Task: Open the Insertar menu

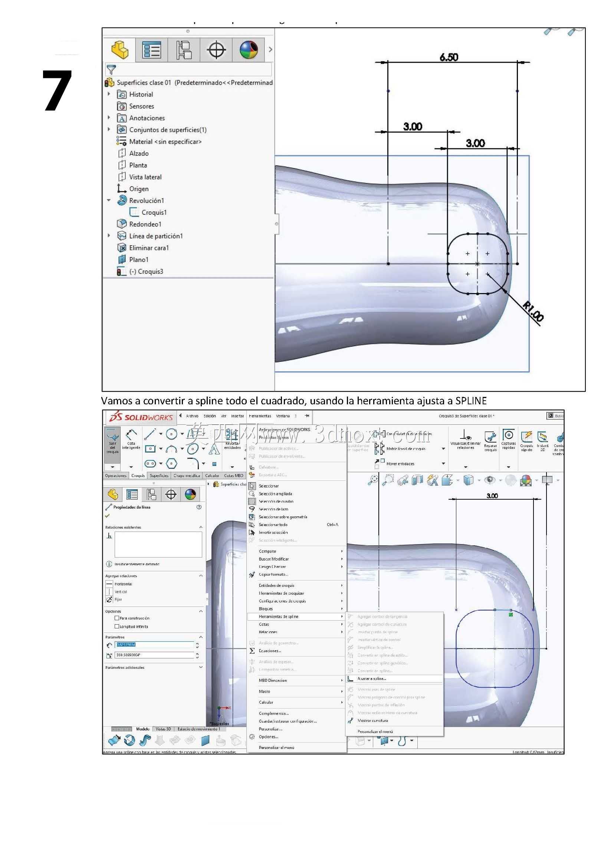Action: coord(237,416)
